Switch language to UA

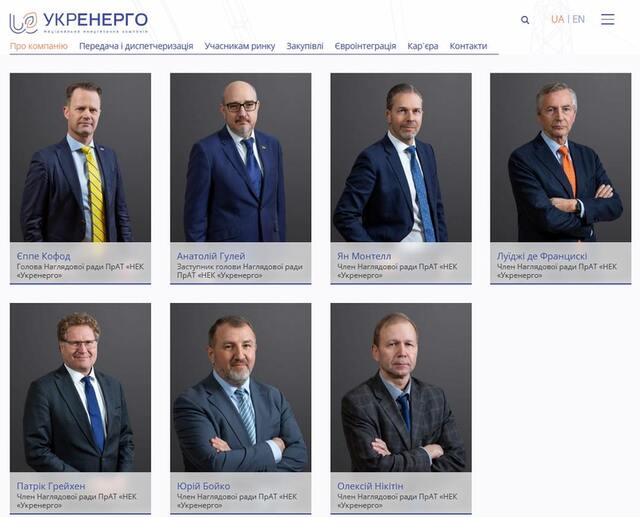[x=558, y=19]
